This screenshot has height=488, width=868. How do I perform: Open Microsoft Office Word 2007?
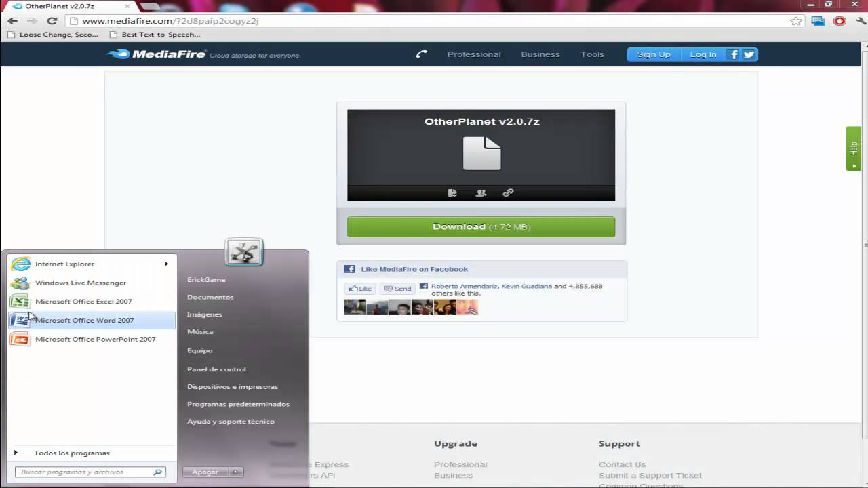(92, 320)
